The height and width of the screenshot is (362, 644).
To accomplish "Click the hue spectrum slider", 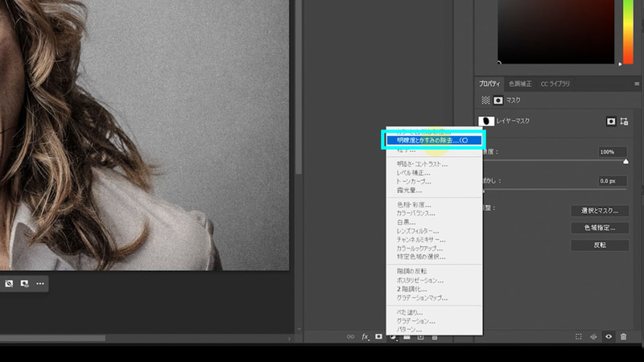I will pyautogui.click(x=628, y=31).
